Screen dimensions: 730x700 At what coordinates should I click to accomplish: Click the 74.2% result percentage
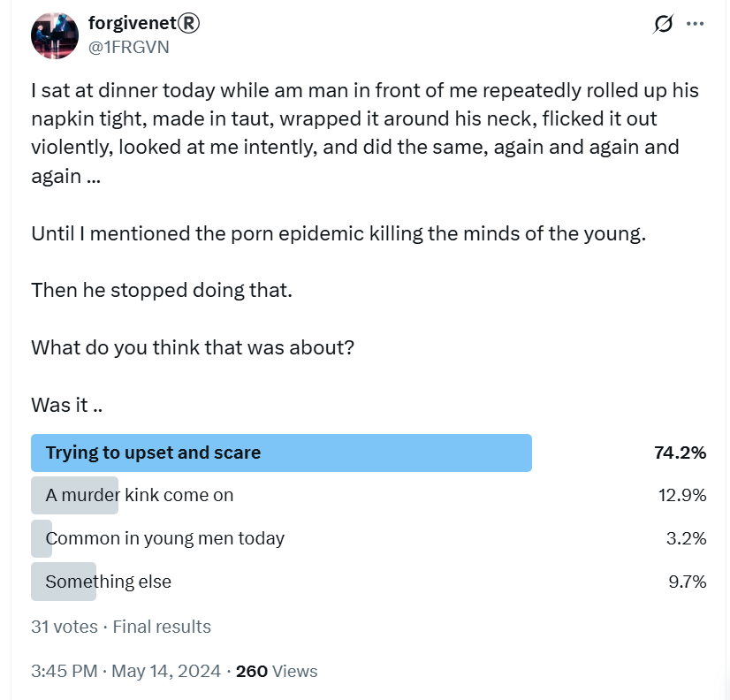681,453
